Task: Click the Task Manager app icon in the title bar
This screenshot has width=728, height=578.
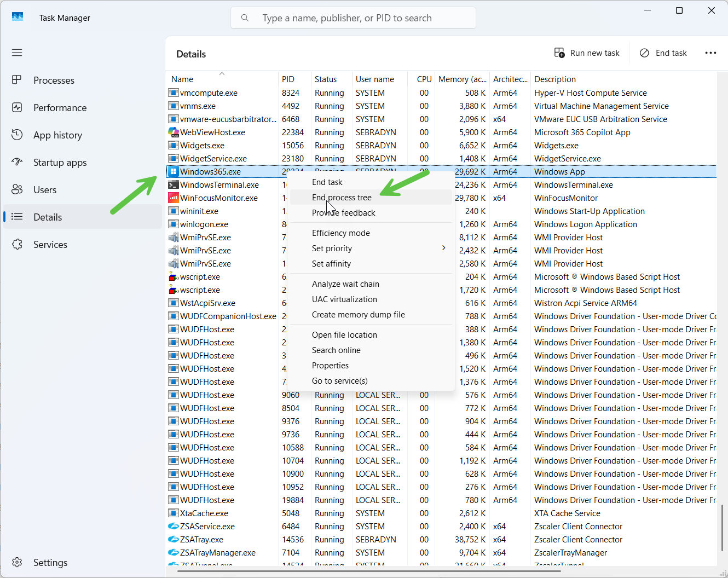Action: (x=18, y=17)
